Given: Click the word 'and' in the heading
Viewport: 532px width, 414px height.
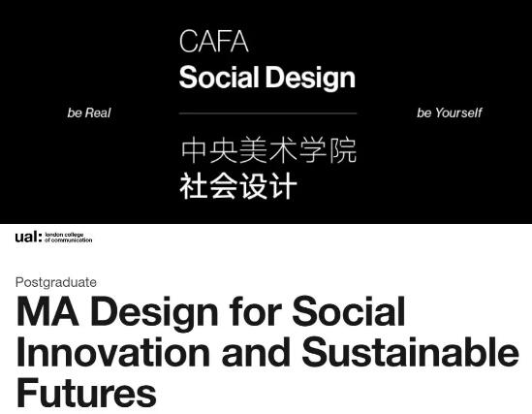Looking at the screenshot, I should 256,352.
